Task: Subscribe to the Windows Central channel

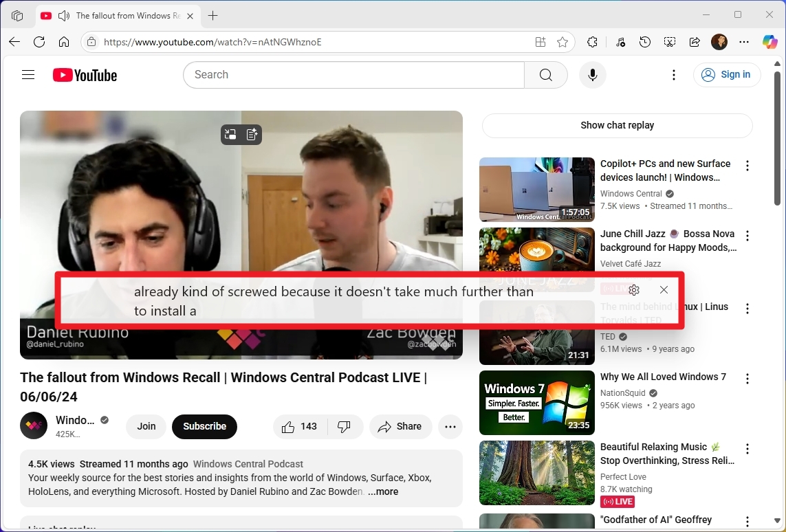Action: coord(204,426)
